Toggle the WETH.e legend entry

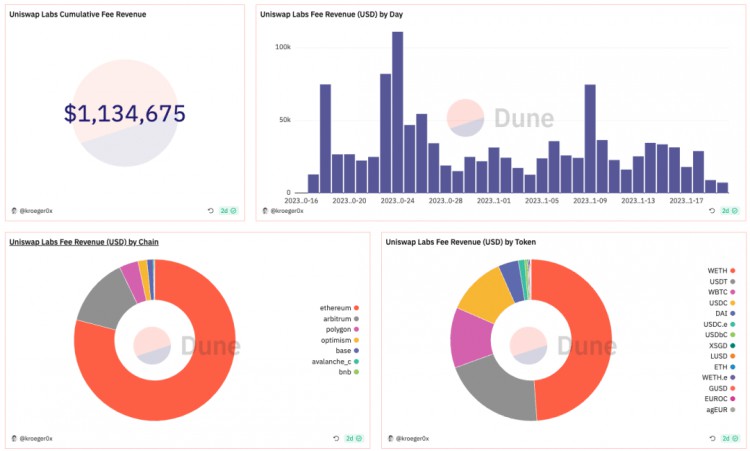click(x=718, y=377)
